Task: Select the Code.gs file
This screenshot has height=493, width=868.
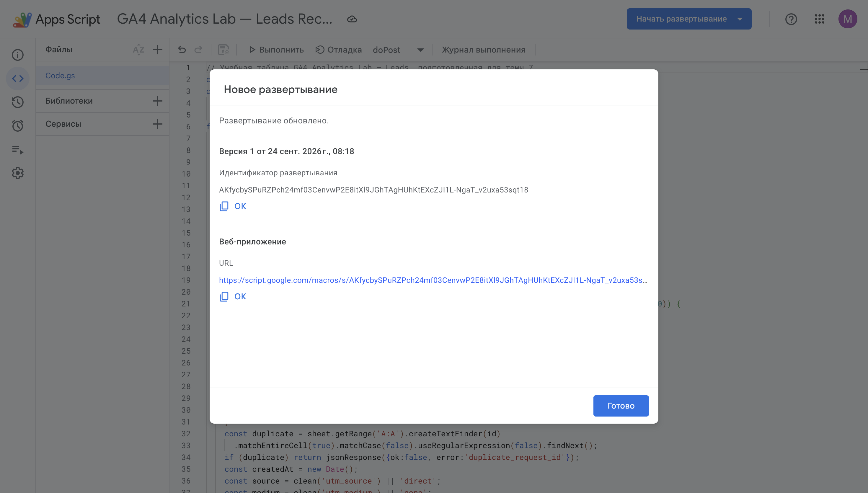Action: coord(102,76)
